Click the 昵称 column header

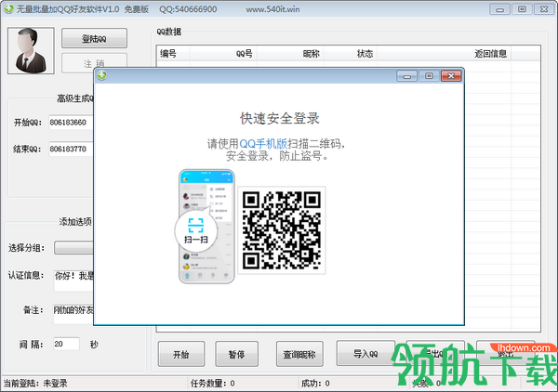point(290,54)
